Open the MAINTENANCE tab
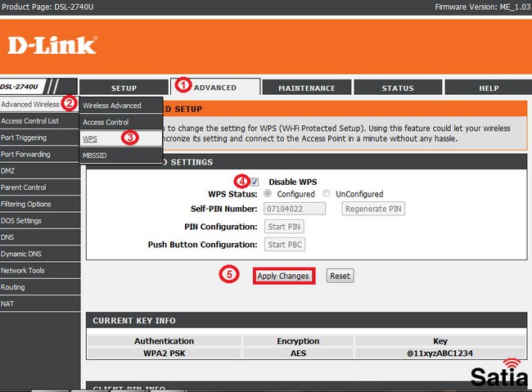This screenshot has height=392, width=532. pyautogui.click(x=307, y=88)
